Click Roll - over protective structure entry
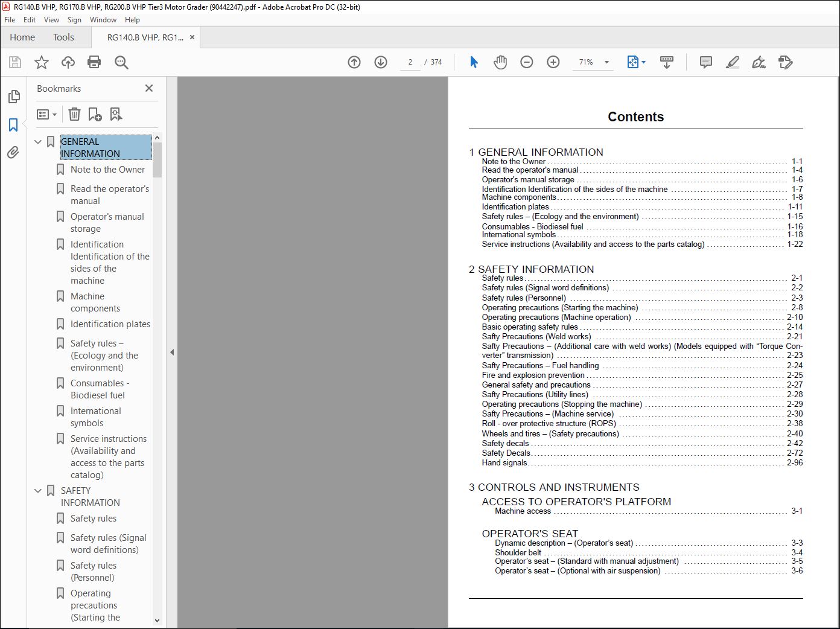 pyautogui.click(x=642, y=424)
